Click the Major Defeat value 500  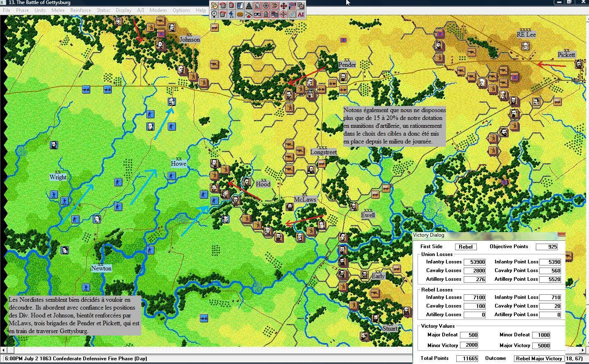tap(469, 335)
